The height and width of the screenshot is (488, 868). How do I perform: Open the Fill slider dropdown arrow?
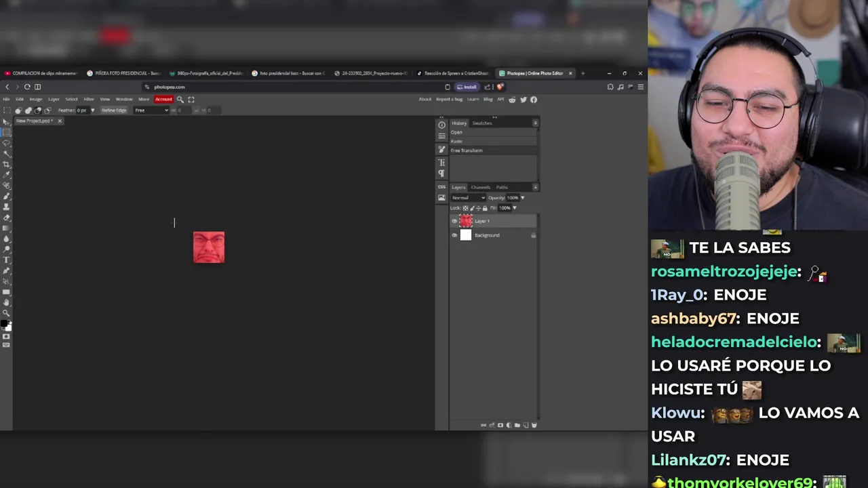click(x=515, y=208)
